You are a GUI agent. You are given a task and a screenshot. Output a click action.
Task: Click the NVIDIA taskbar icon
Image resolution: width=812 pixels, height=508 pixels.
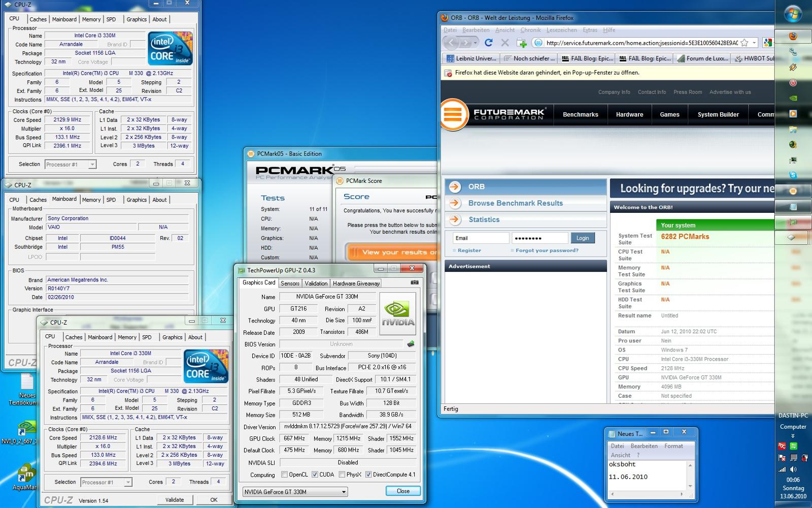click(793, 98)
